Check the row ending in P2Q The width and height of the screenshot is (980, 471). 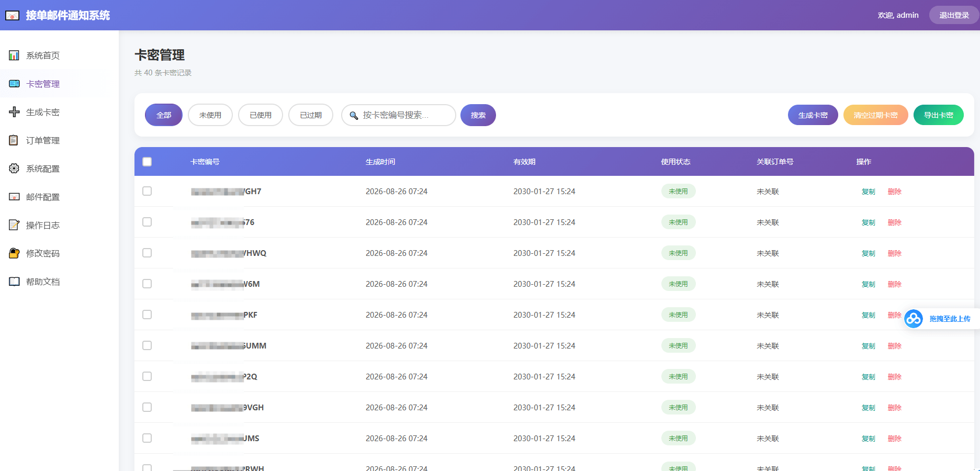click(x=147, y=376)
